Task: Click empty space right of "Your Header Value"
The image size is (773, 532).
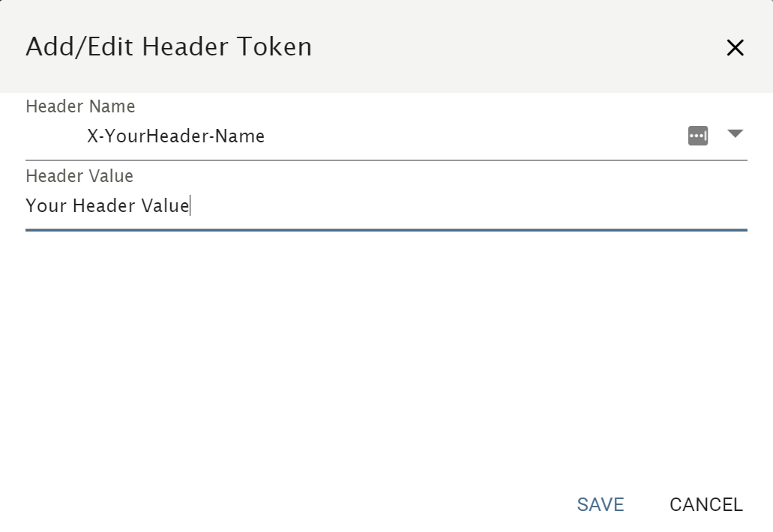Action: pos(465,205)
